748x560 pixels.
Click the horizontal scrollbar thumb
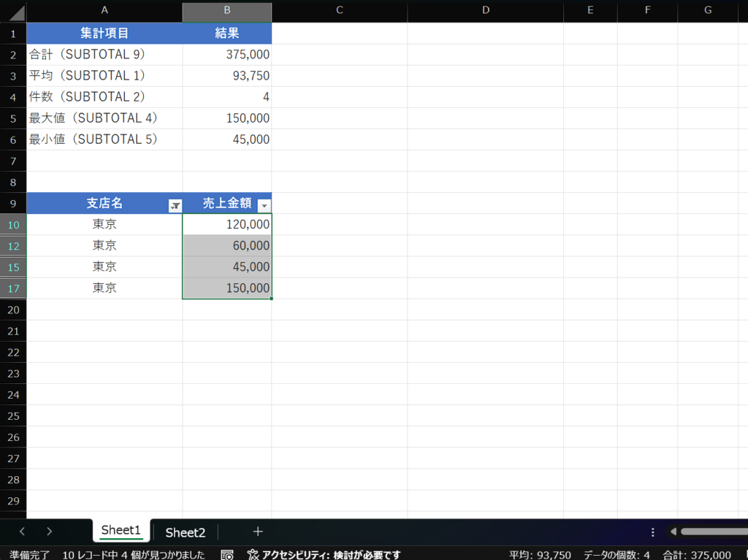[x=714, y=532]
